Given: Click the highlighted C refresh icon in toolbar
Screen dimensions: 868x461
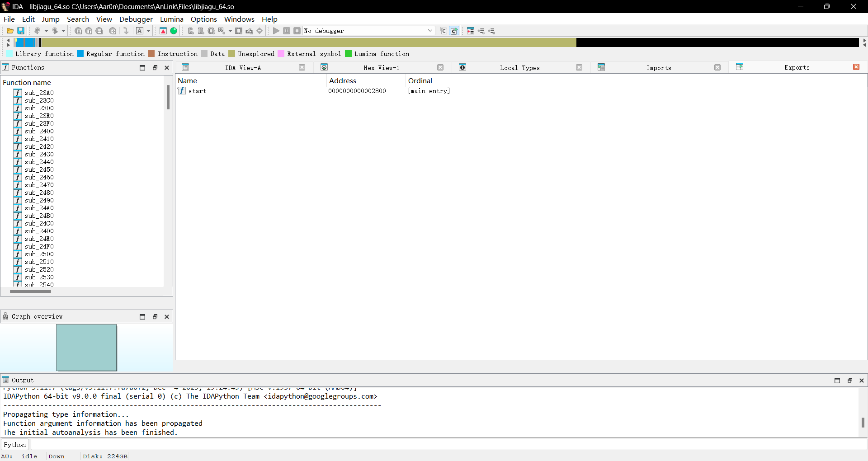Looking at the screenshot, I should [454, 31].
